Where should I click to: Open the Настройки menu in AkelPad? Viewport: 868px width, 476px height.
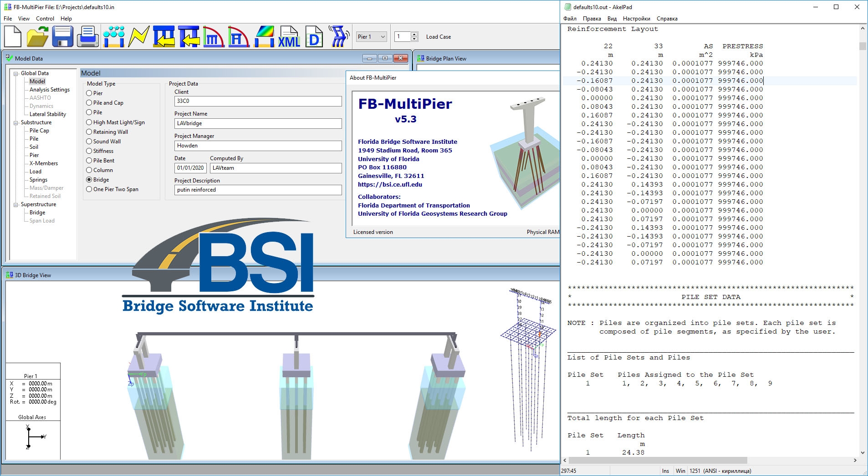[x=636, y=19]
